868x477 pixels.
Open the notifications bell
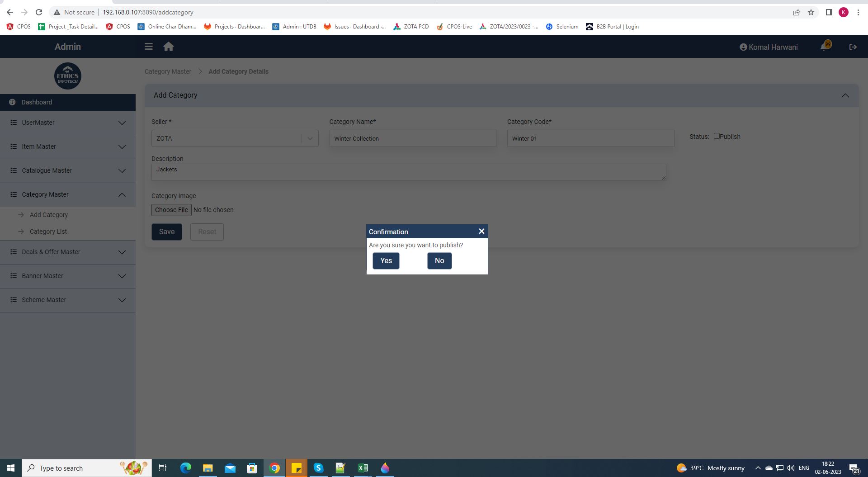824,47
